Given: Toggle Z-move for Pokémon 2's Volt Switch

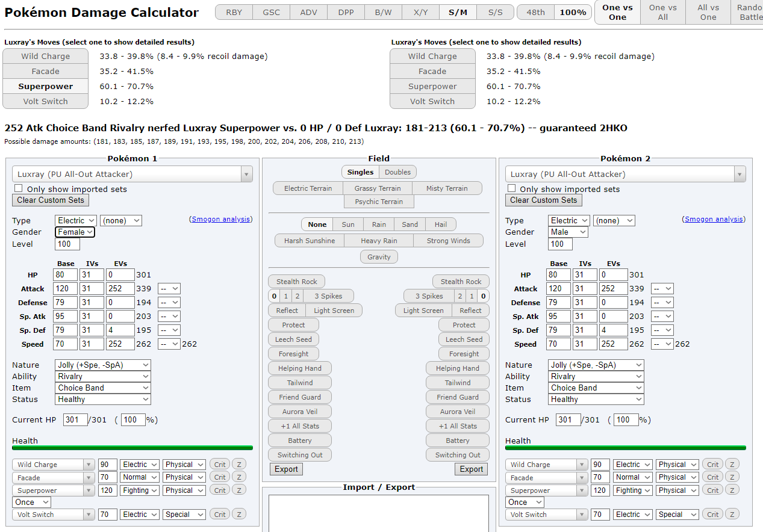Looking at the screenshot, I should [732, 515].
